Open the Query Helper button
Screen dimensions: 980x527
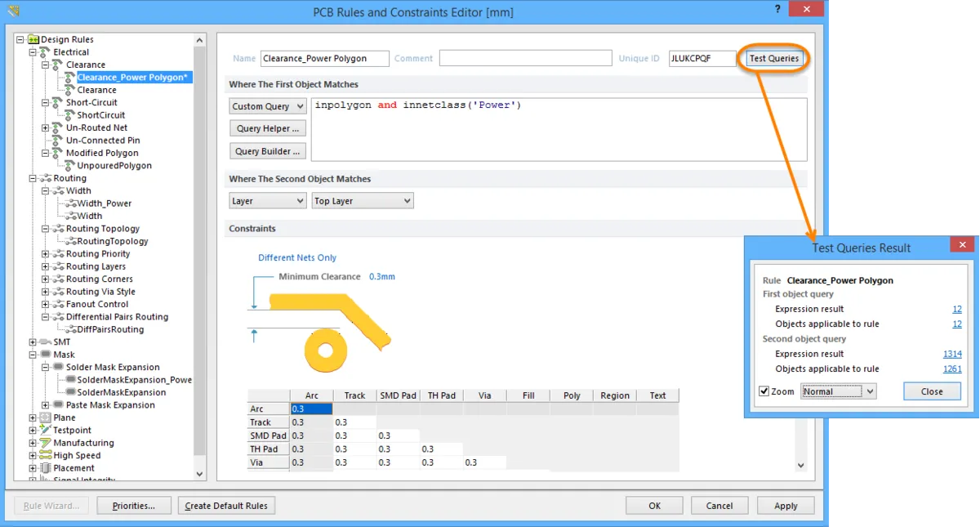click(x=267, y=128)
